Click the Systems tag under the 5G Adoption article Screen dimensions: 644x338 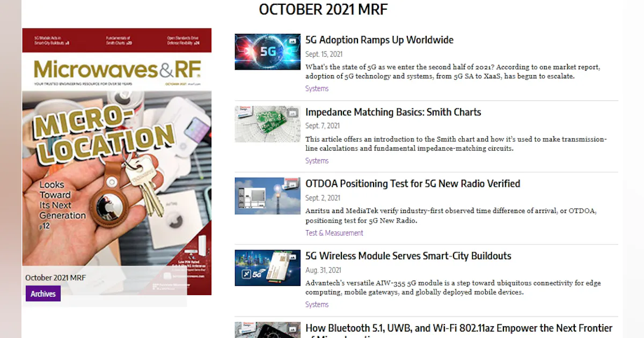click(317, 89)
